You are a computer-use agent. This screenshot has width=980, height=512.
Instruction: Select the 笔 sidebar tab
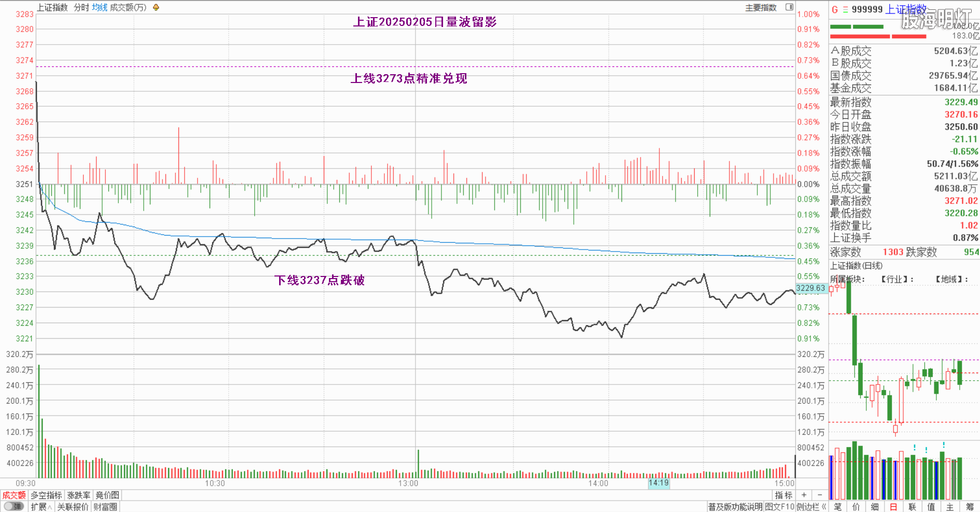838,507
